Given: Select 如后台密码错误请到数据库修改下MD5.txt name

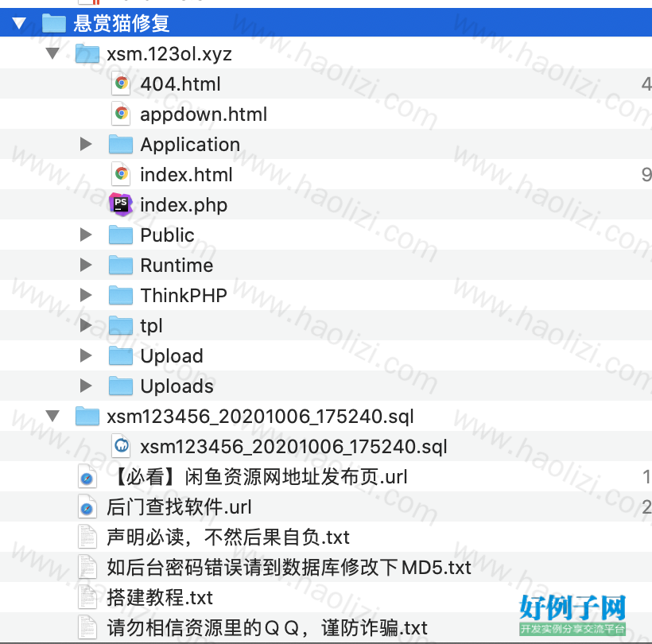Looking at the screenshot, I should pyautogui.click(x=289, y=568).
